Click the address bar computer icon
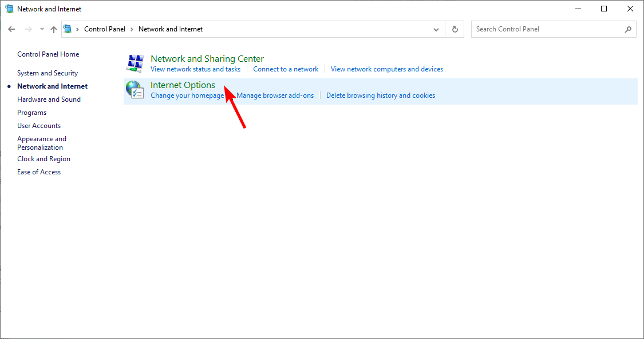Image resolution: width=644 pixels, height=339 pixels. [x=68, y=29]
